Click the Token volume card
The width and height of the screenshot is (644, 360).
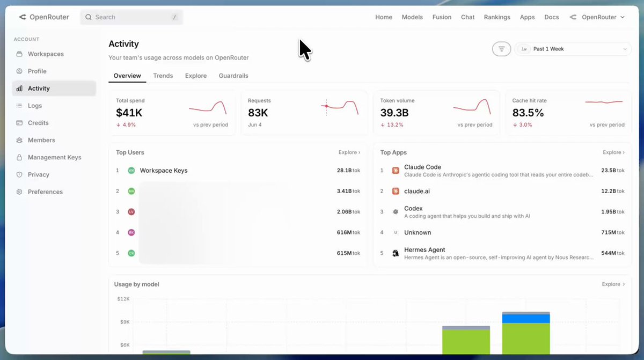(x=436, y=113)
